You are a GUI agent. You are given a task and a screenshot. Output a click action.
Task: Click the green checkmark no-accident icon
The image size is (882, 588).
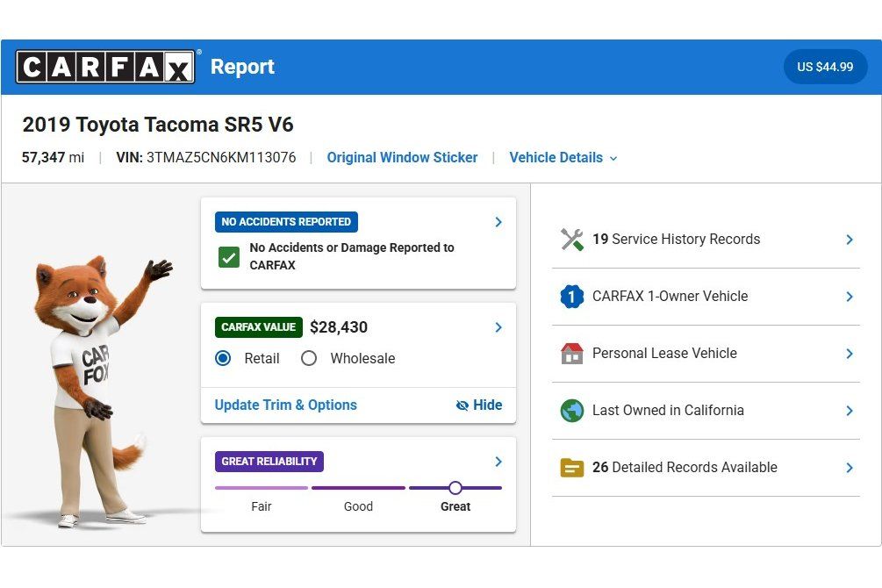point(229,257)
